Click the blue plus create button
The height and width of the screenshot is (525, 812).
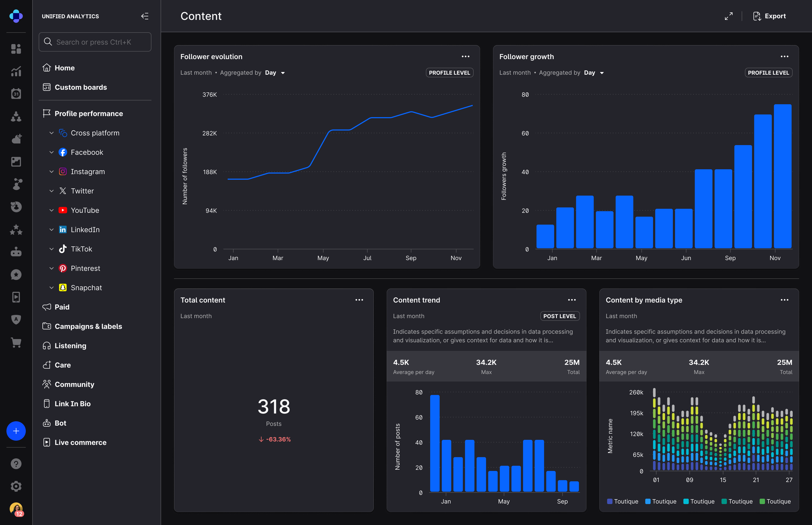pyautogui.click(x=16, y=431)
